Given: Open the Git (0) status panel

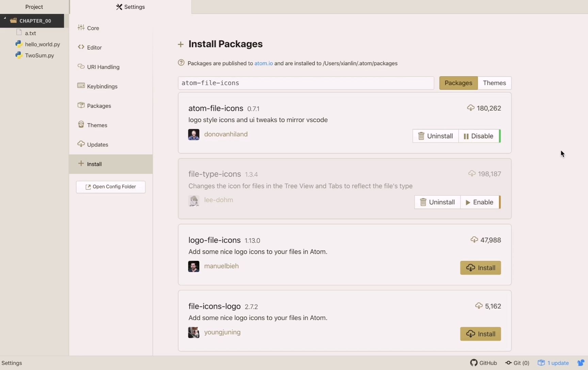Looking at the screenshot, I should point(517,363).
